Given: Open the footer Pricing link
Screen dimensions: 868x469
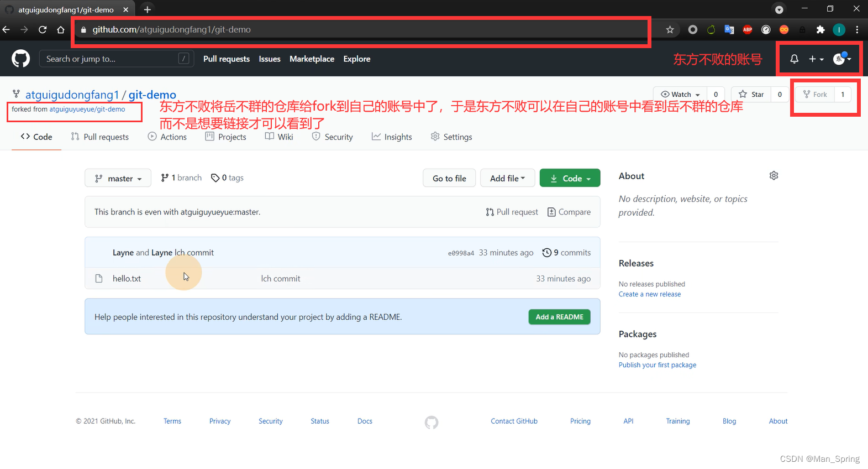Looking at the screenshot, I should [580, 421].
